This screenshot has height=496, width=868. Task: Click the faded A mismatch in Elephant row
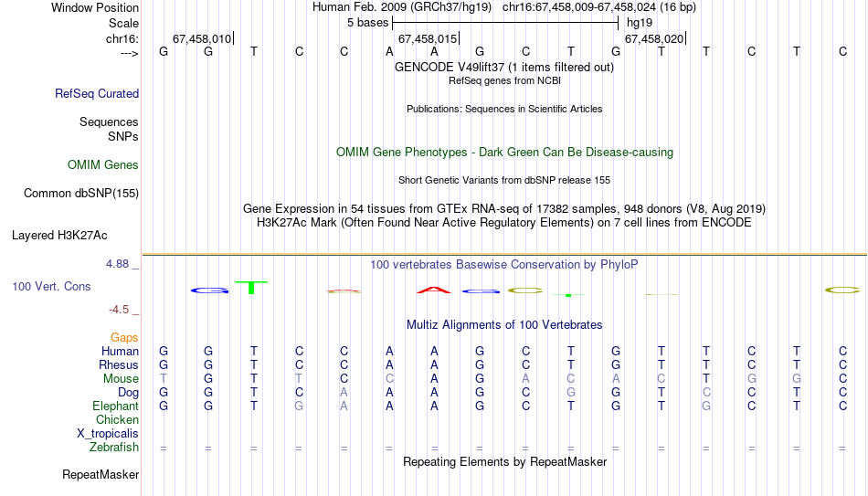pyautogui.click(x=344, y=406)
